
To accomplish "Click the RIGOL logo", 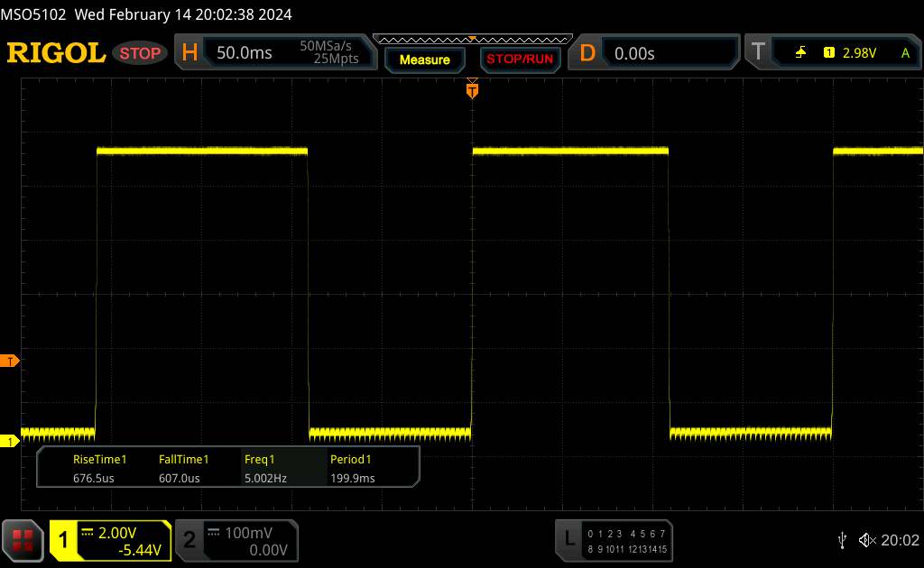I will [x=56, y=52].
